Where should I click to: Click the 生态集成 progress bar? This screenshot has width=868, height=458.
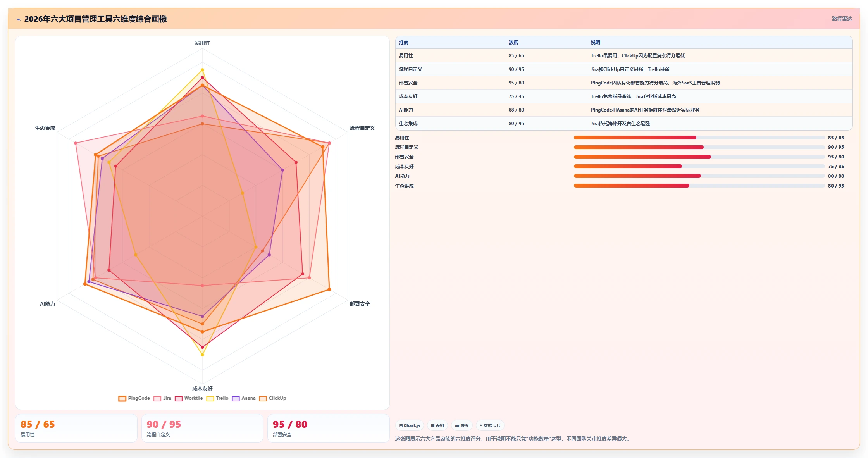[x=699, y=186]
